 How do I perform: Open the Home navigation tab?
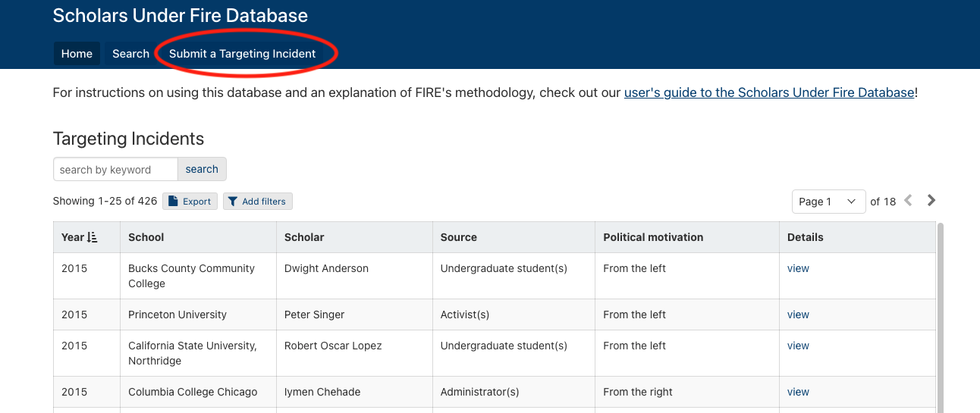[x=77, y=54]
